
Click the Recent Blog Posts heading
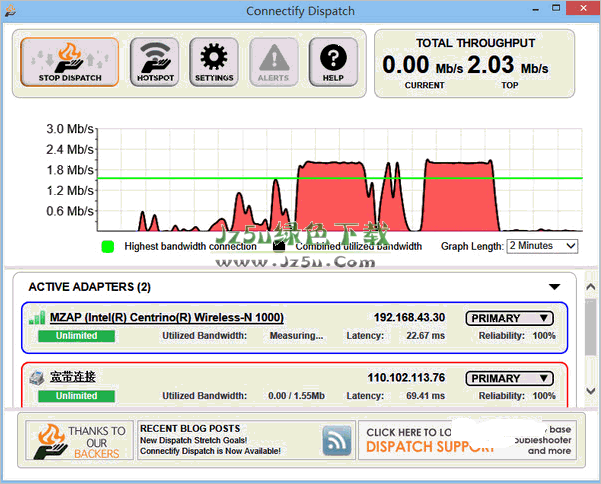[190, 428]
